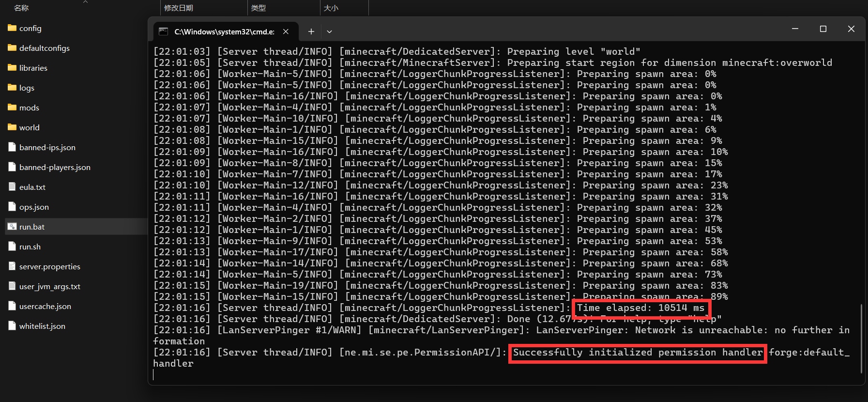Click the whitelist.json file icon

pyautogui.click(x=12, y=326)
